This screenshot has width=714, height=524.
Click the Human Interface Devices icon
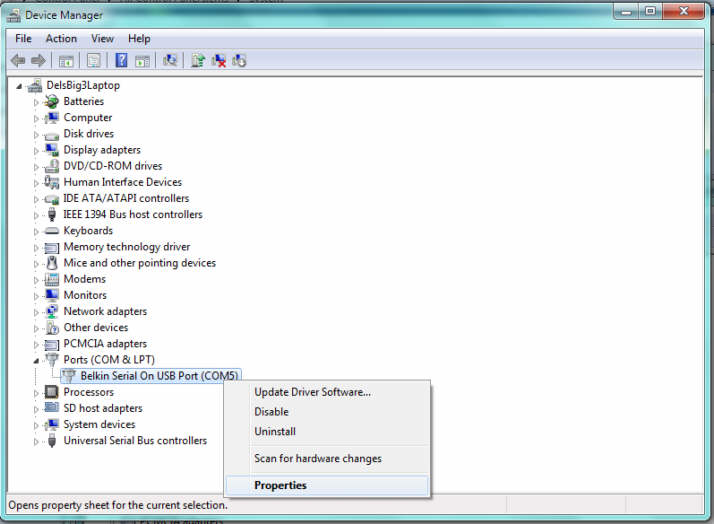pyautogui.click(x=51, y=182)
